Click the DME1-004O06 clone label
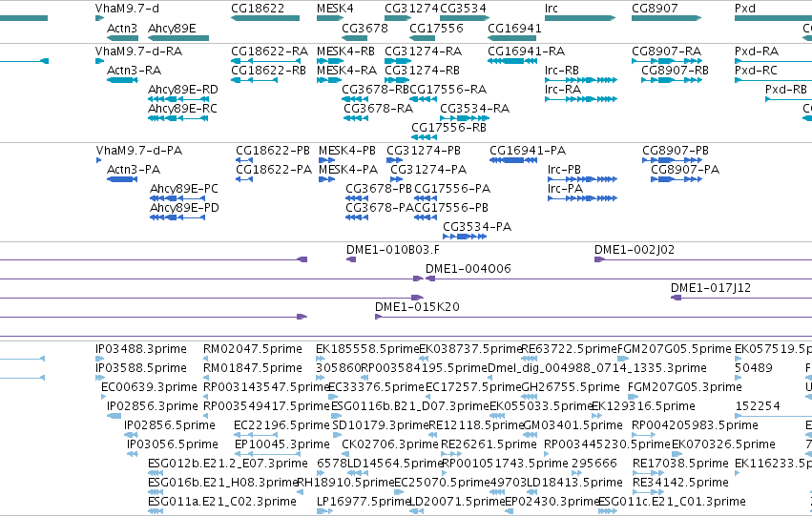This screenshot has height=516, width=812. pyautogui.click(x=468, y=269)
